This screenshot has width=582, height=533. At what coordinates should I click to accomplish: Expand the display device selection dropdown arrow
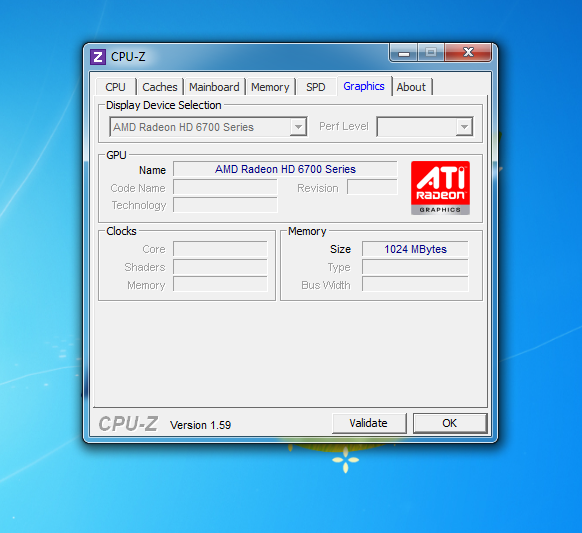298,127
